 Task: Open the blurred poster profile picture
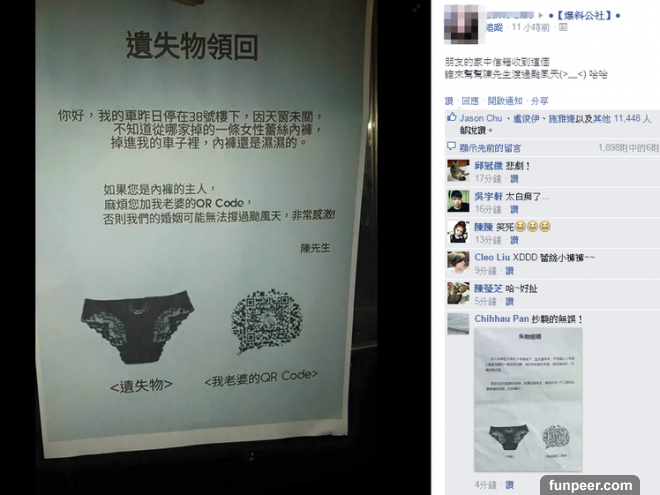[462, 23]
